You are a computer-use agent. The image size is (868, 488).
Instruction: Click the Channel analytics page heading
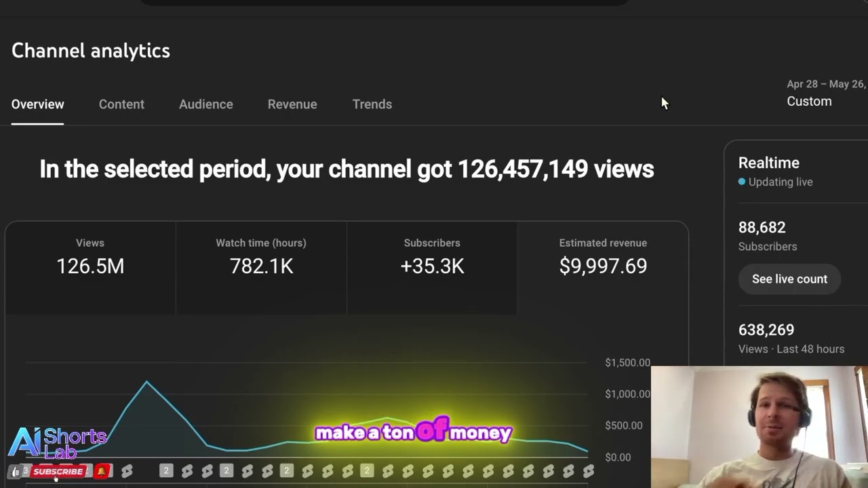[91, 51]
